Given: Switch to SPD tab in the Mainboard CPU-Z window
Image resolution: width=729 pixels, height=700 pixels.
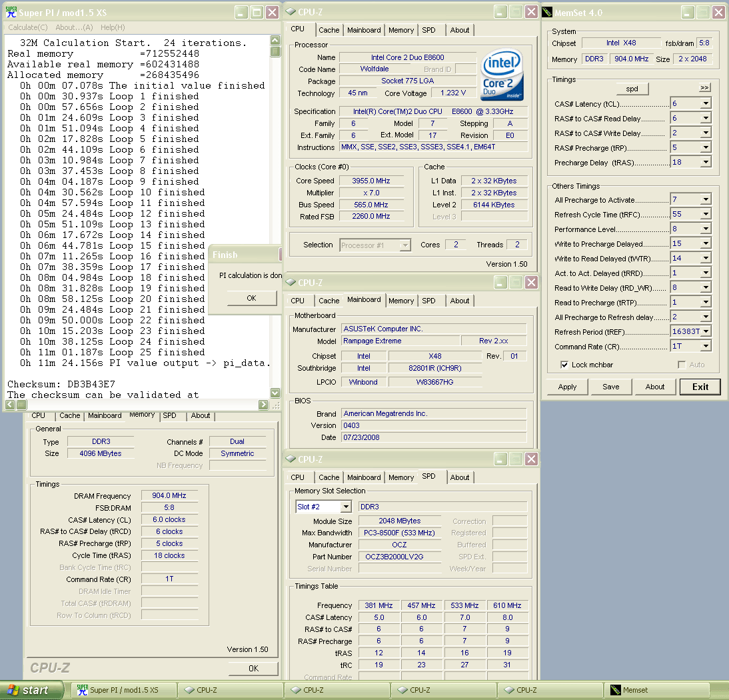Looking at the screenshot, I should (x=428, y=301).
